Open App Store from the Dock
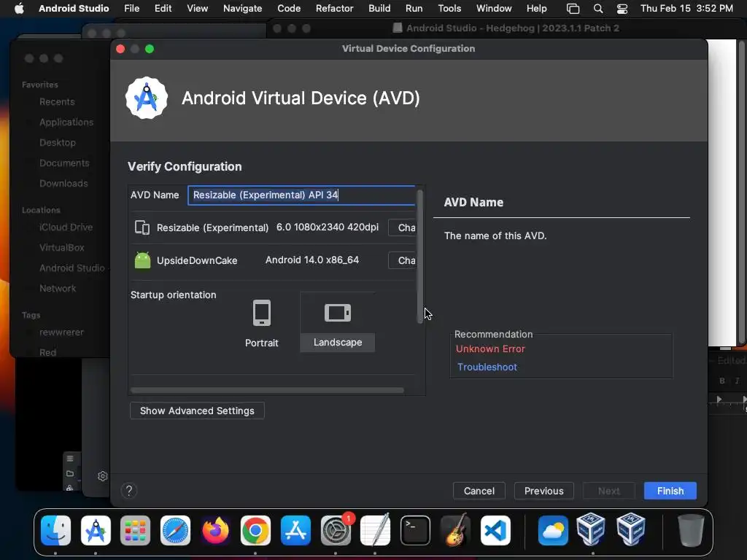The image size is (747, 560). pyautogui.click(x=295, y=531)
